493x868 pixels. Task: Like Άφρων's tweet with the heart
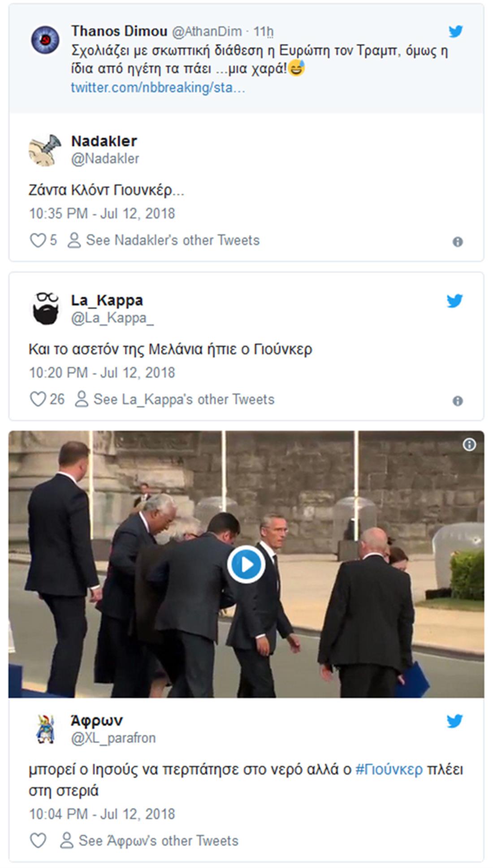(38, 841)
